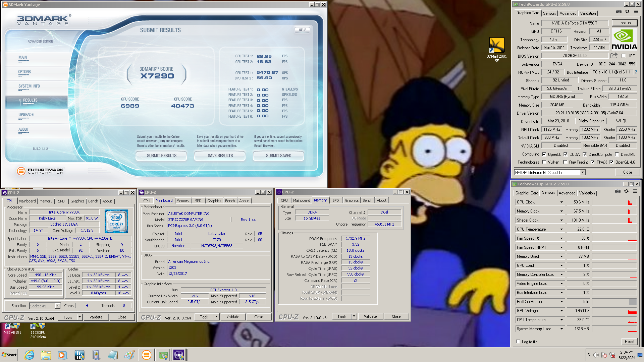Screen dimensions: 644x362
Task: Click the GPU Clock sensor graph
Action: point(614,202)
